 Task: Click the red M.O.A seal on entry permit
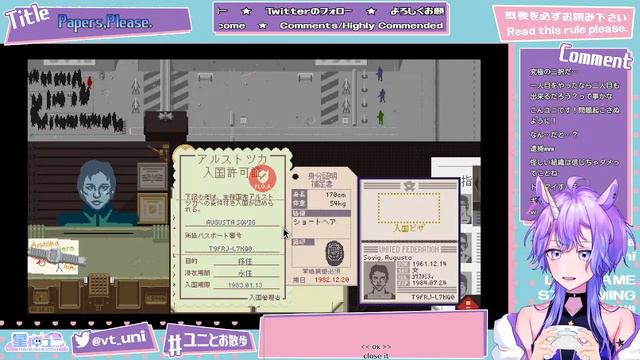262,178
